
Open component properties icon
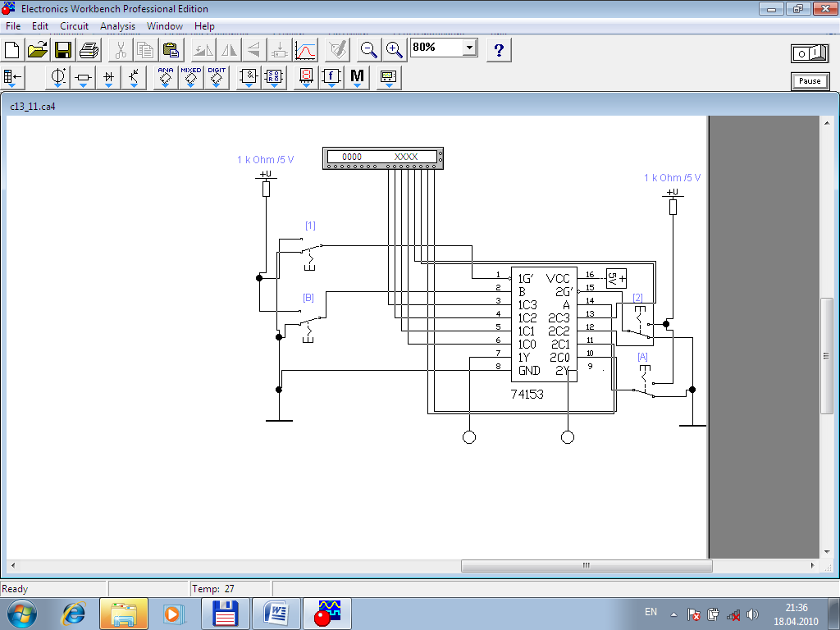339,50
